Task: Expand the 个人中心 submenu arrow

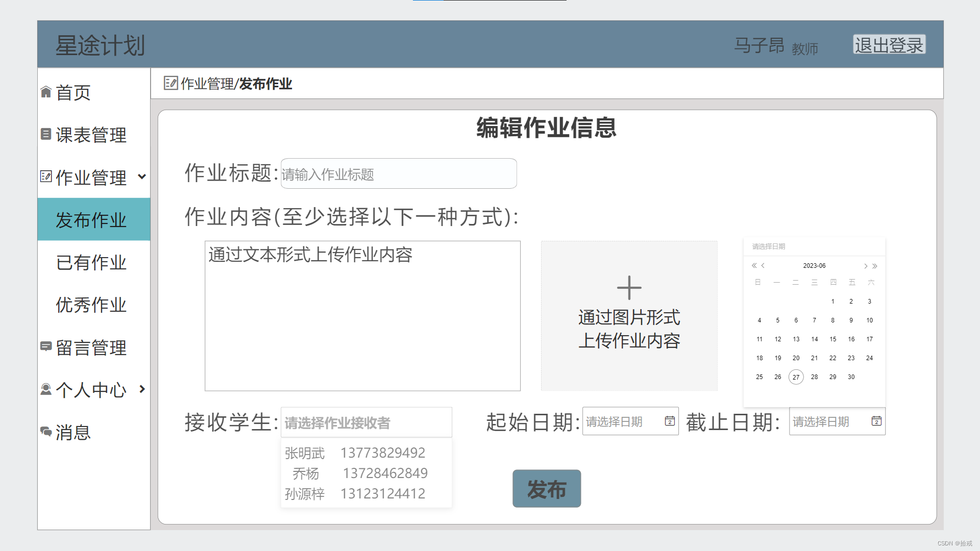Action: coord(142,389)
